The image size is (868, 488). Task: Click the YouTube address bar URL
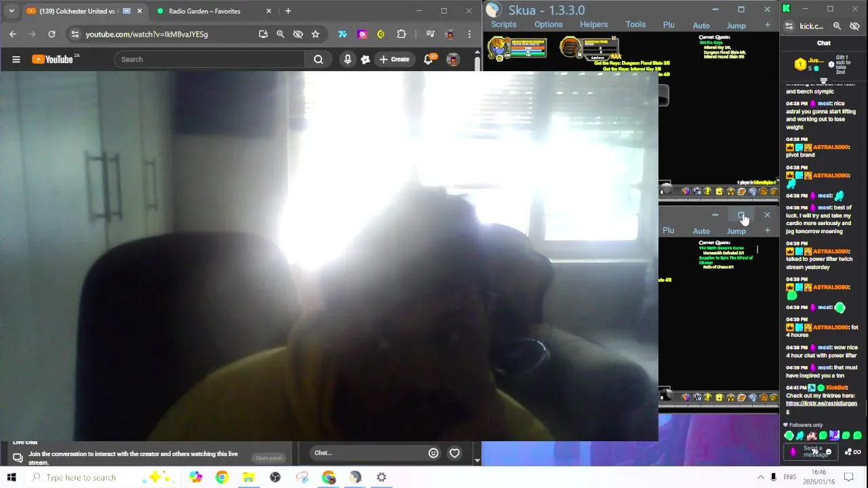(x=146, y=34)
